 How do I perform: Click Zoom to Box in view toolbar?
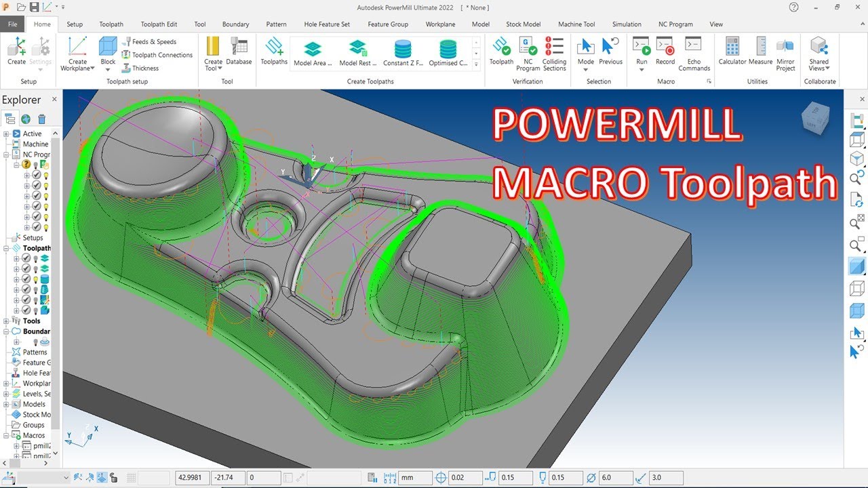click(857, 245)
